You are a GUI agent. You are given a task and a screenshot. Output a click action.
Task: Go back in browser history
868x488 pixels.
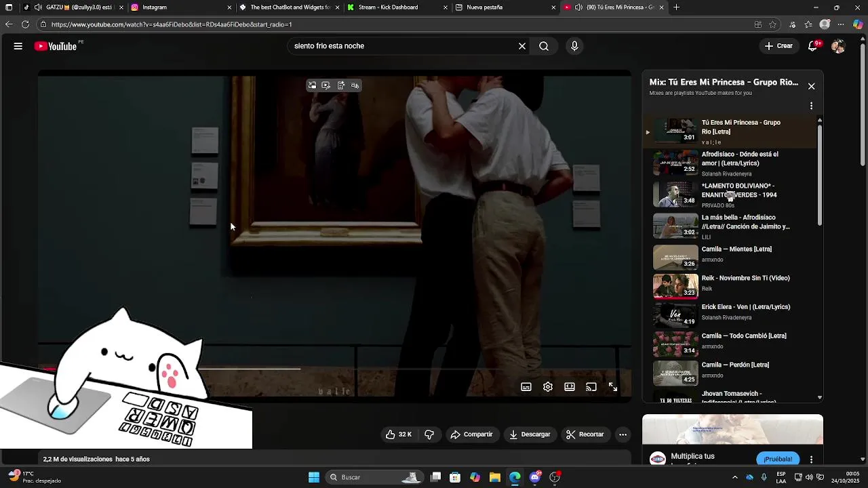click(9, 24)
